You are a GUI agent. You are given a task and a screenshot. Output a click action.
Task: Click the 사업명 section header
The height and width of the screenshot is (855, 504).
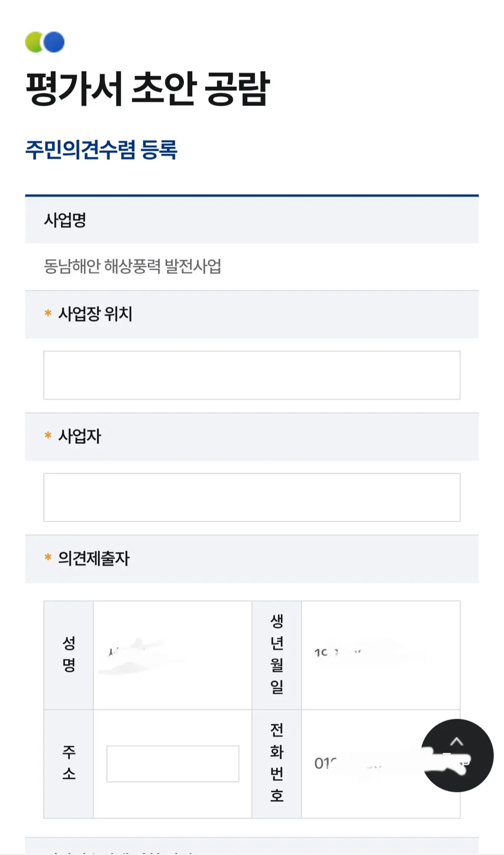click(x=65, y=220)
